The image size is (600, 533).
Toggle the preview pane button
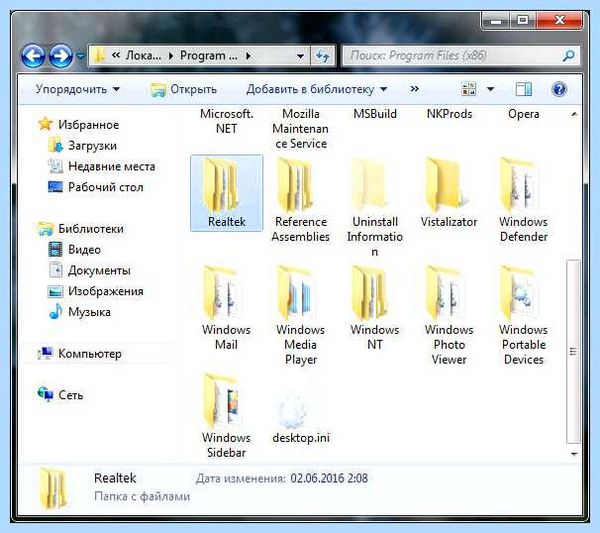coord(523,89)
